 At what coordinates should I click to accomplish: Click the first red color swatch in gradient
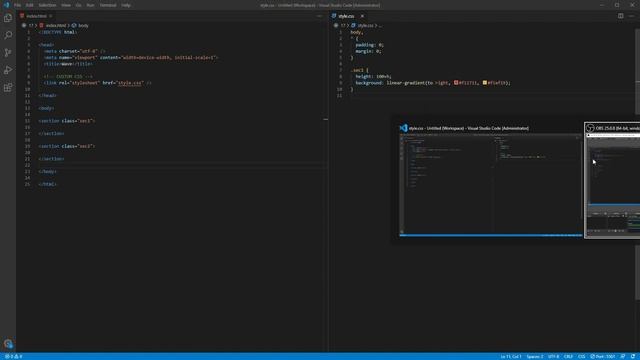(x=456, y=82)
